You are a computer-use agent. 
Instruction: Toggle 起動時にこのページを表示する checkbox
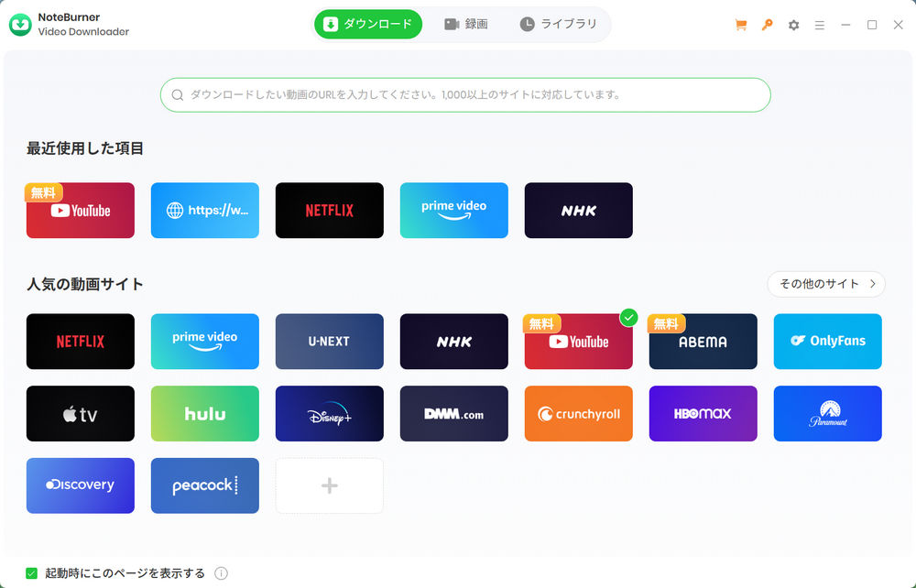click(x=31, y=573)
